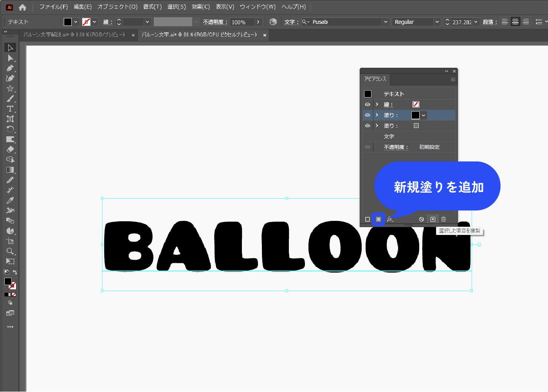The width and height of the screenshot is (548, 392).
Task: Select the Gradient tool
Action: tap(10, 170)
